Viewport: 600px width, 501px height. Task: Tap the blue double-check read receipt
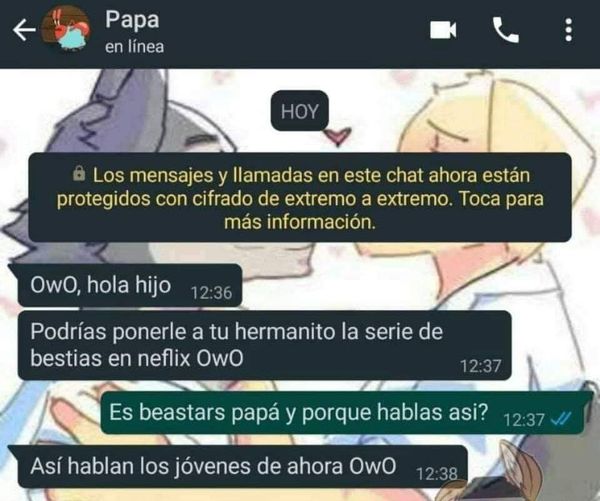[x=561, y=419]
